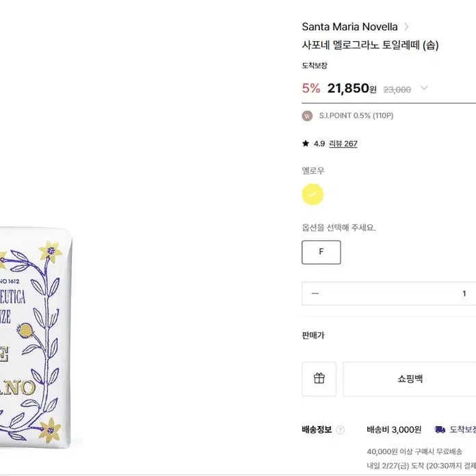Choose the F size option

tap(321, 252)
